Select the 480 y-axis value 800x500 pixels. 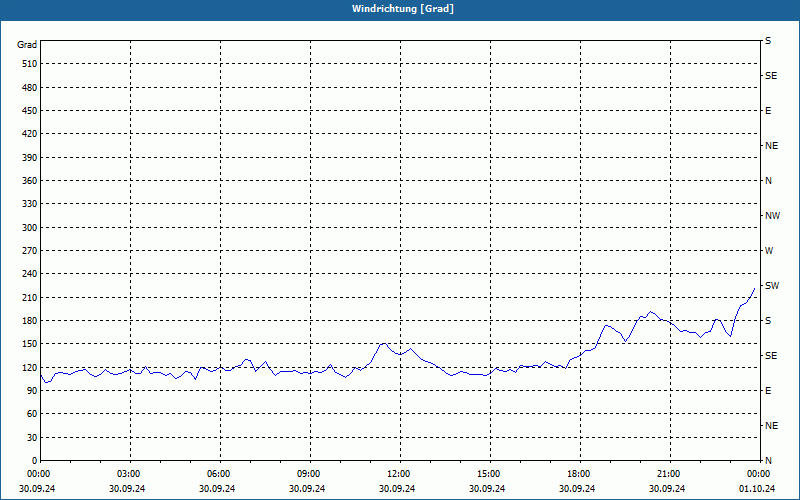click(x=30, y=88)
